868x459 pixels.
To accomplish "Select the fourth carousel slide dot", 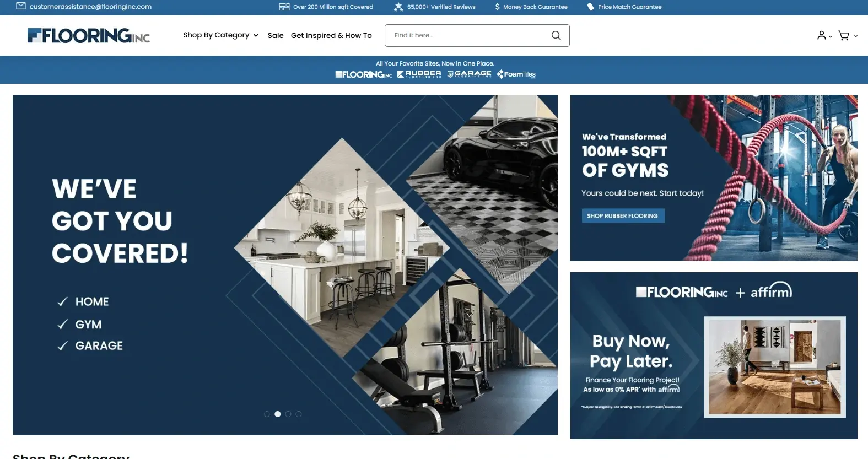I will pyautogui.click(x=299, y=414).
